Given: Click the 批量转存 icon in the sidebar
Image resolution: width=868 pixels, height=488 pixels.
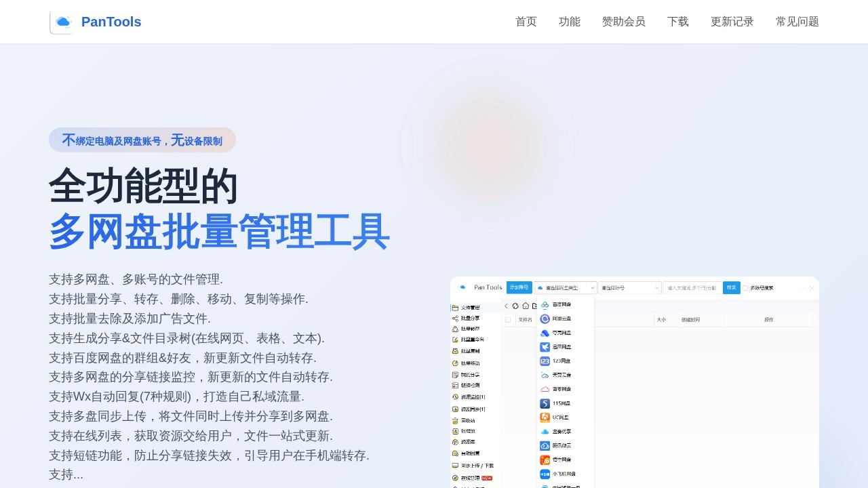Looking at the screenshot, I should point(455,329).
